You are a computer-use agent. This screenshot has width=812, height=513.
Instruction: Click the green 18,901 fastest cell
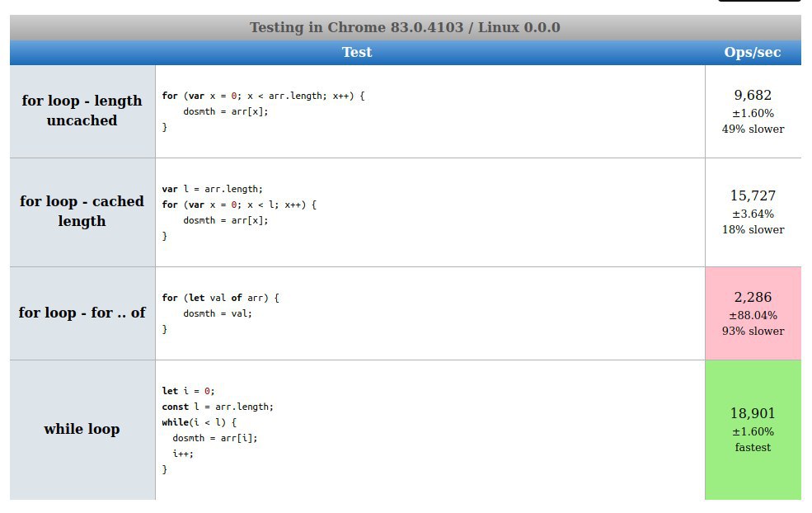click(753, 430)
